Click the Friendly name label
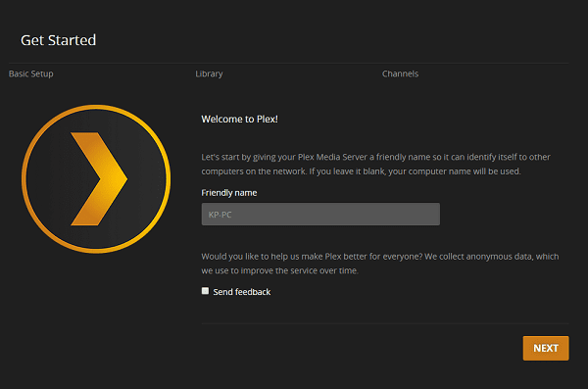This screenshot has height=389, width=588. pyautogui.click(x=229, y=193)
